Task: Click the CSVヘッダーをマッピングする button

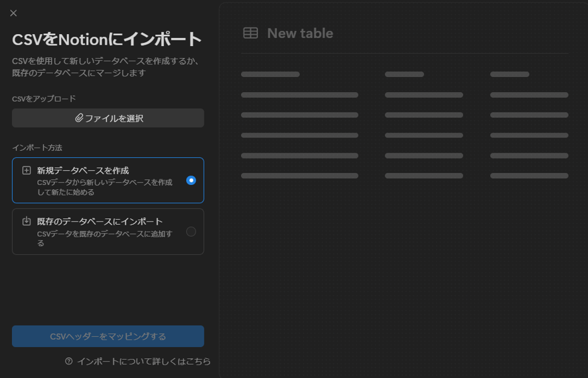Action: click(x=108, y=336)
